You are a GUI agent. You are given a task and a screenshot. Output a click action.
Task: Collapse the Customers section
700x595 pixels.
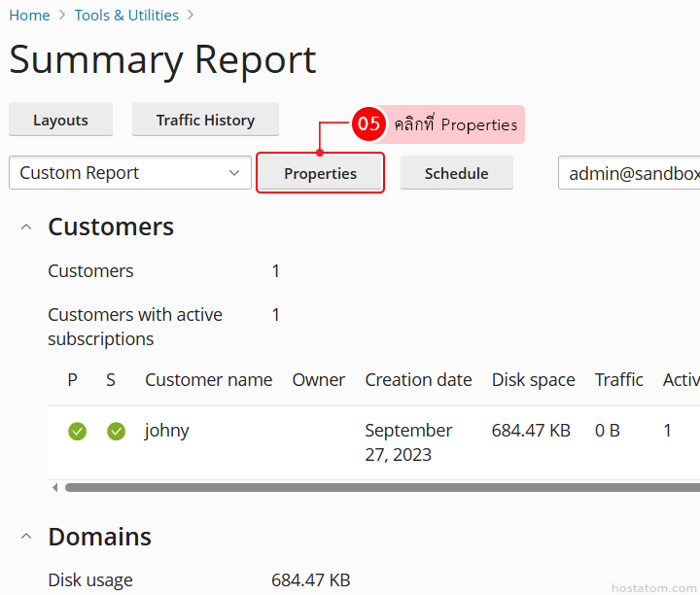pyautogui.click(x=25, y=227)
